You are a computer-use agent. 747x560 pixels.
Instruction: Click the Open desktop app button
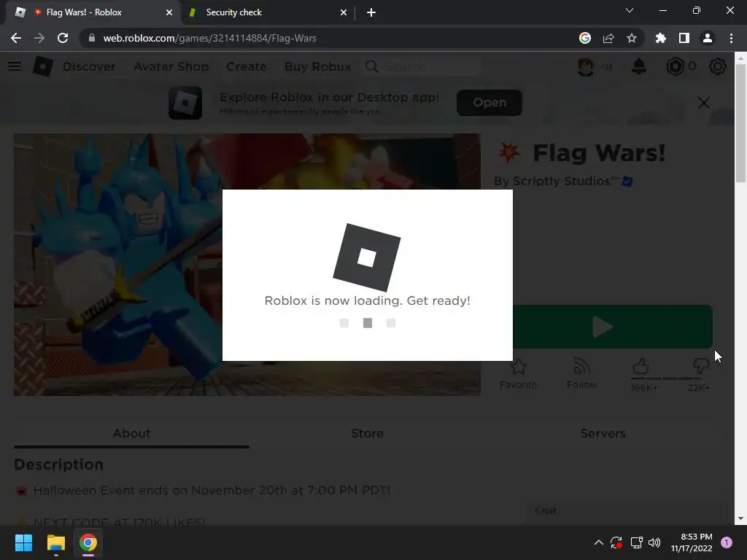click(489, 102)
